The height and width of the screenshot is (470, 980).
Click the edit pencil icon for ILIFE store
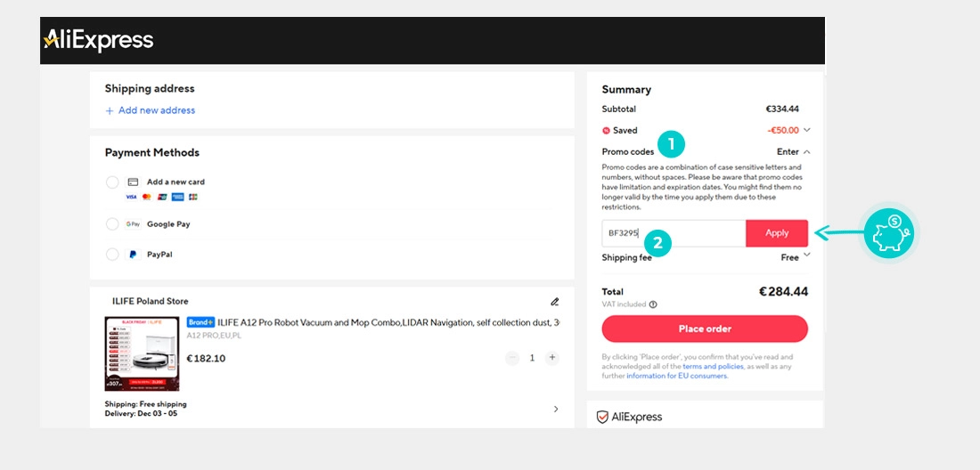pyautogui.click(x=555, y=302)
